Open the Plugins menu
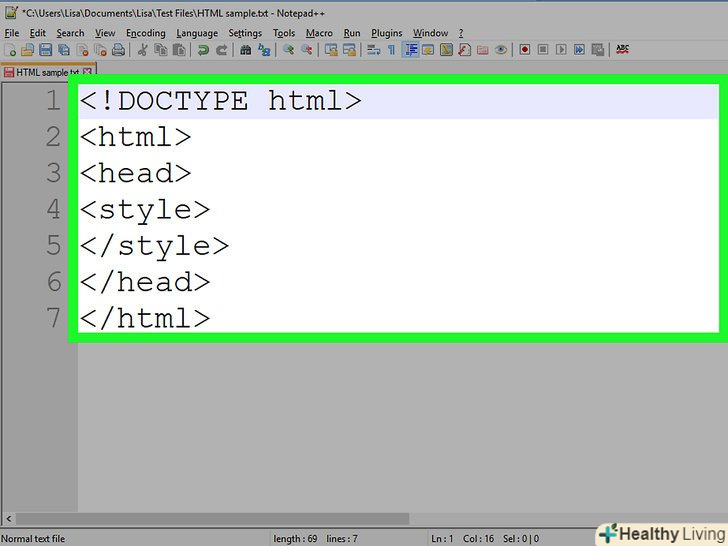The image size is (728, 546). 387,33
